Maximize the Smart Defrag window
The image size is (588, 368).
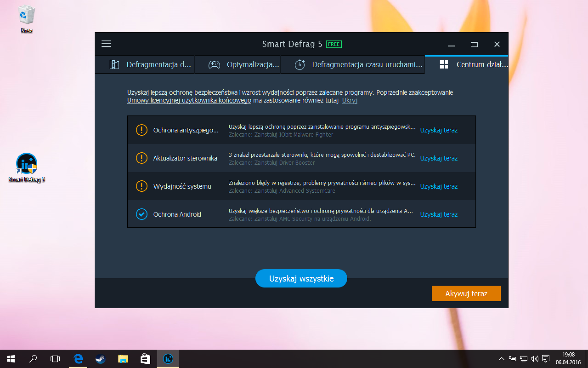click(x=474, y=44)
